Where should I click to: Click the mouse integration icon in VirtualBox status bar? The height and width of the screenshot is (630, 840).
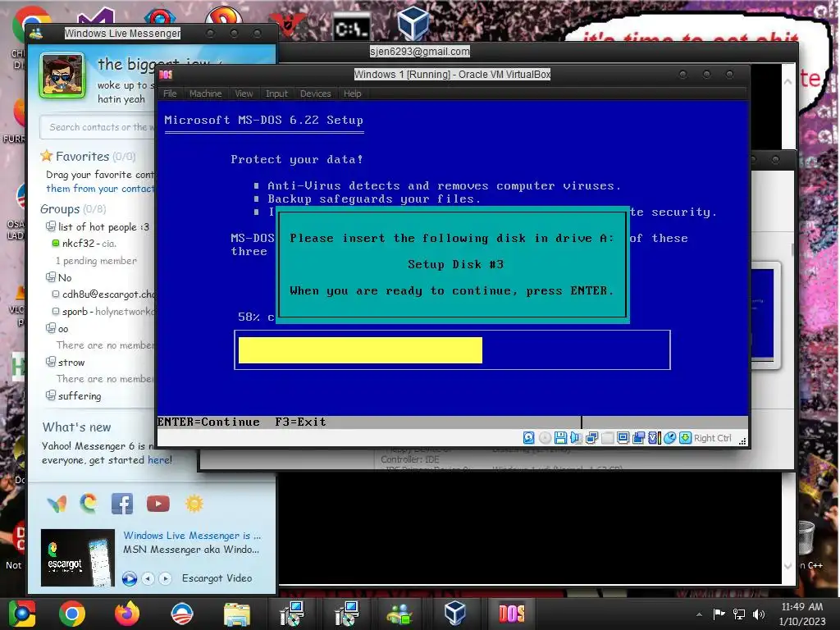pos(669,438)
